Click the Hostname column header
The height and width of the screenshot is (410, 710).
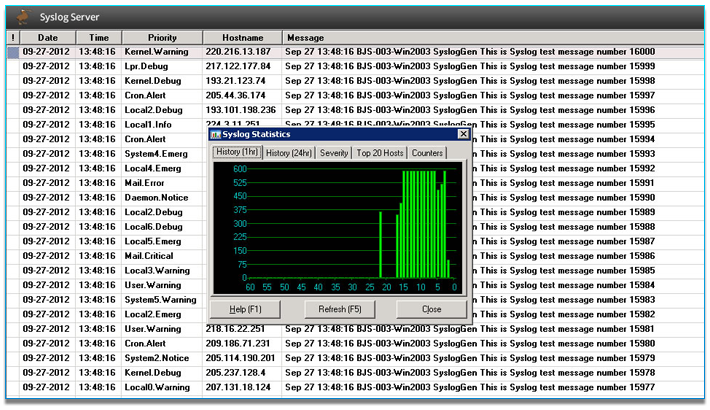pyautogui.click(x=241, y=37)
